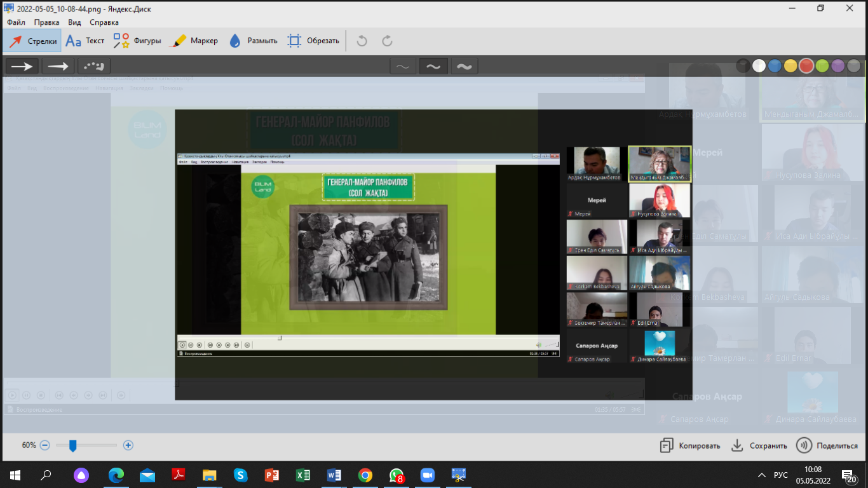Viewport: 868px width, 488px height.
Task: Open Adobe Acrobat from taskbar
Action: (x=178, y=475)
